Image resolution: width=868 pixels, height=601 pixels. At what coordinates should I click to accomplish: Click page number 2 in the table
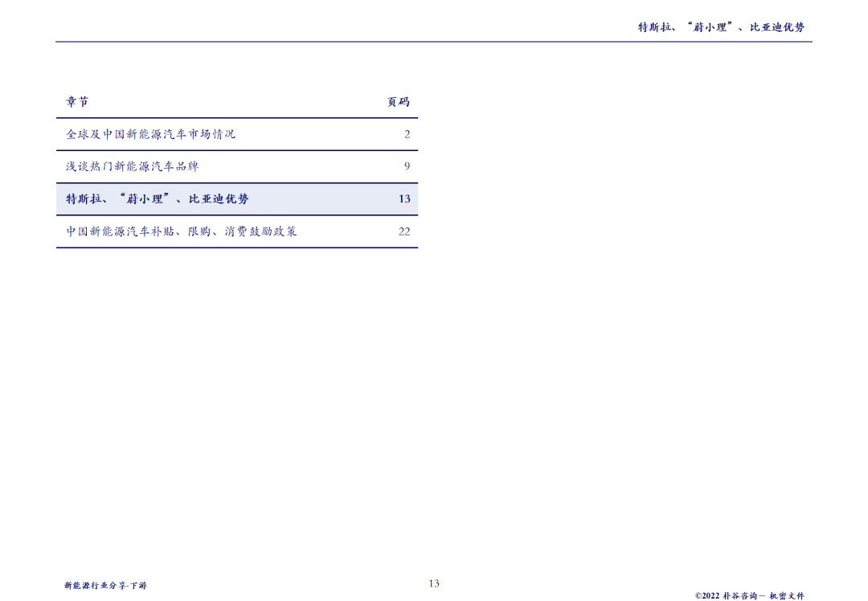[407, 134]
